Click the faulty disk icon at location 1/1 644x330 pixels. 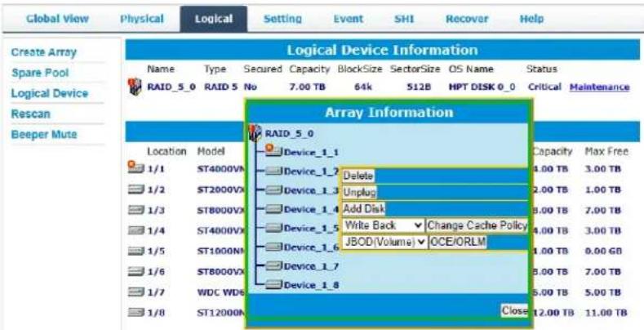(x=135, y=167)
